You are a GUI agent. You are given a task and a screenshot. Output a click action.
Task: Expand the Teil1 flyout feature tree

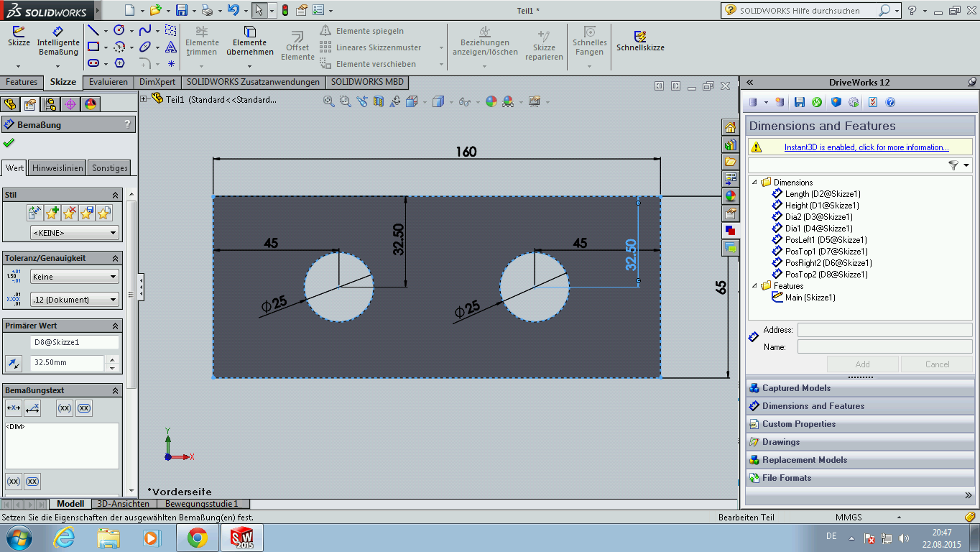click(144, 99)
